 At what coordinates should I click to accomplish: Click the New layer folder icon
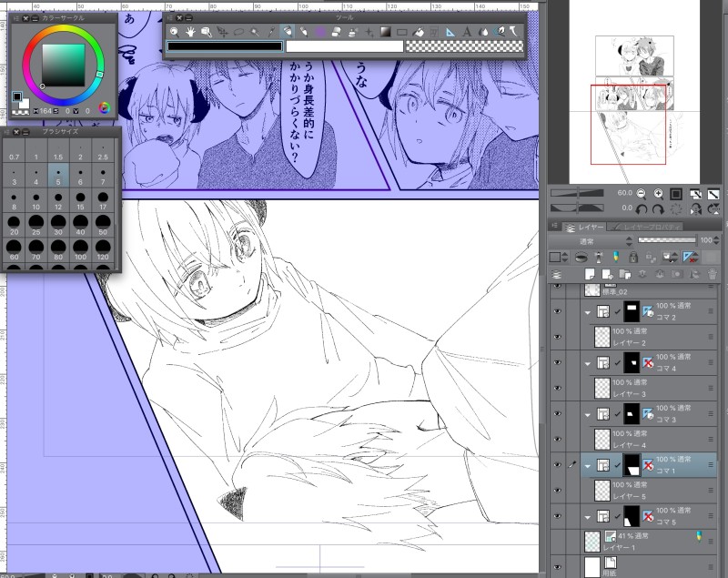coord(625,274)
